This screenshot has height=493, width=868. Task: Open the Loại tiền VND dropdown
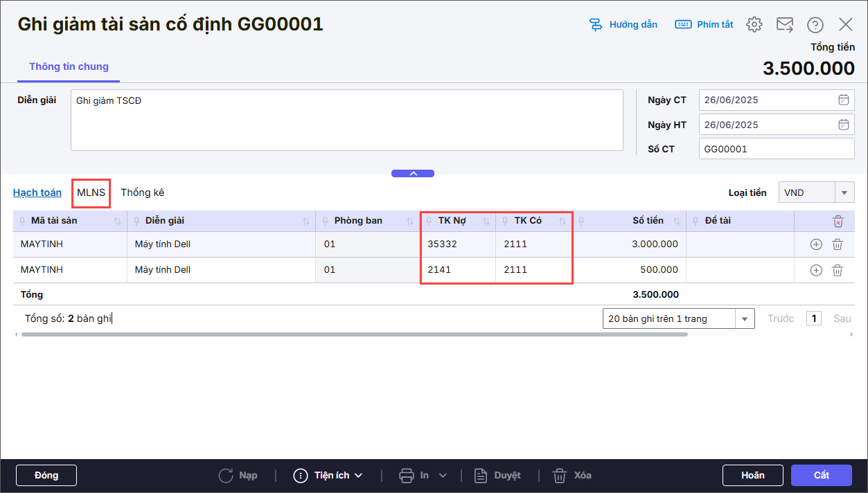pos(844,192)
